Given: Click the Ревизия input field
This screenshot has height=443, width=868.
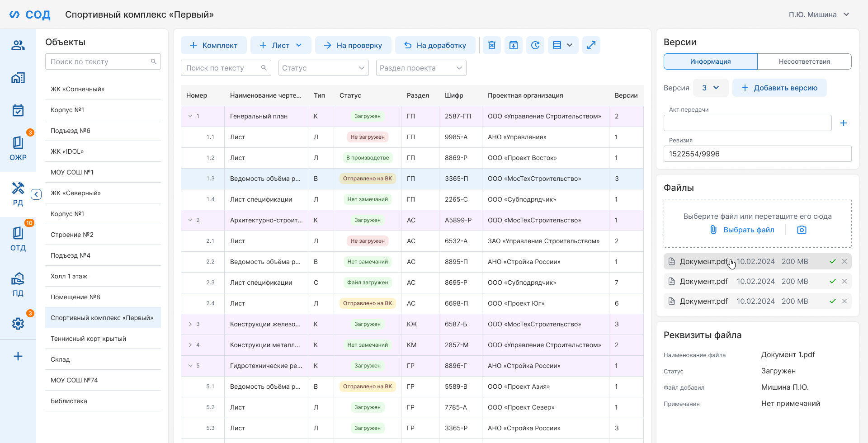Looking at the screenshot, I should pos(758,154).
